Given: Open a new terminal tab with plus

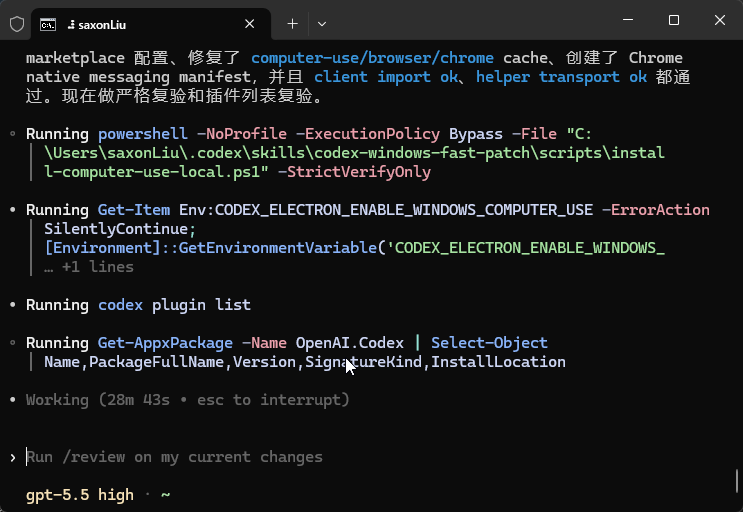Looking at the screenshot, I should 293,24.
